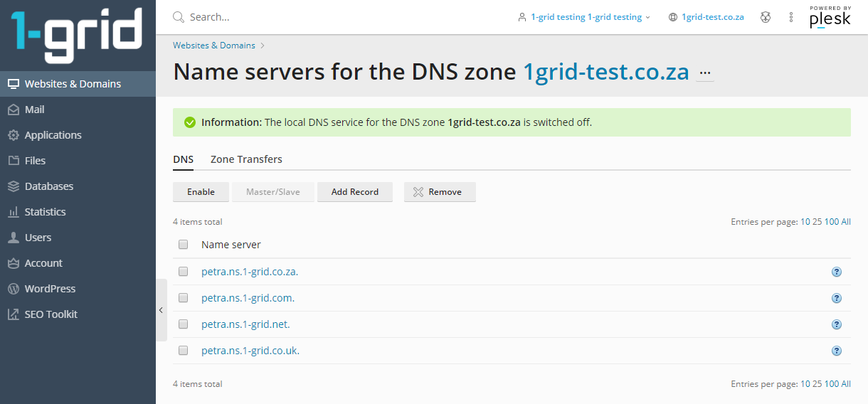
Task: Click the SEO Toolkit icon
Action: (13, 314)
